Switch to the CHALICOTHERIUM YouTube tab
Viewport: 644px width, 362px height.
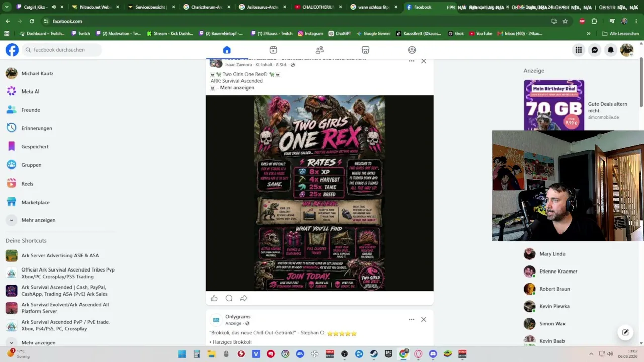pos(316,7)
